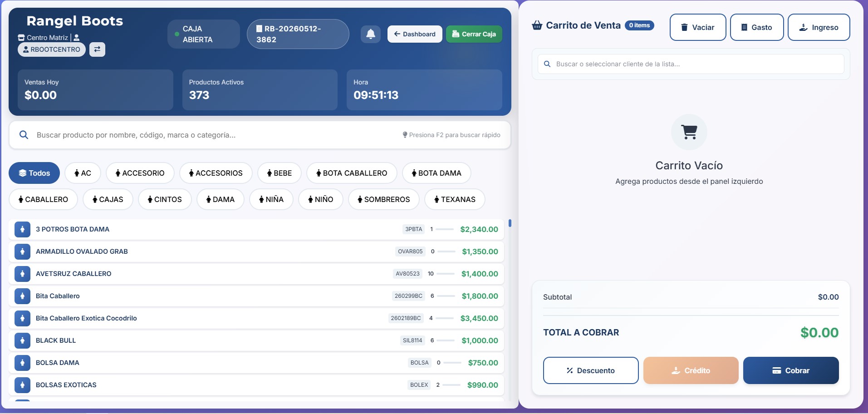
Task: Click the CAJA ABIERTA status badge
Action: [204, 34]
